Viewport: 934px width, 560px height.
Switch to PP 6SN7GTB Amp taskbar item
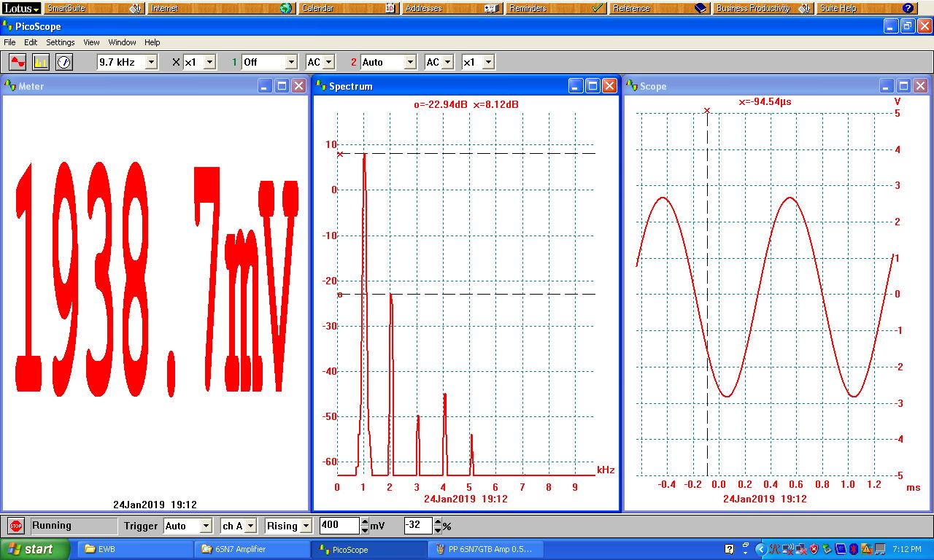(x=486, y=549)
